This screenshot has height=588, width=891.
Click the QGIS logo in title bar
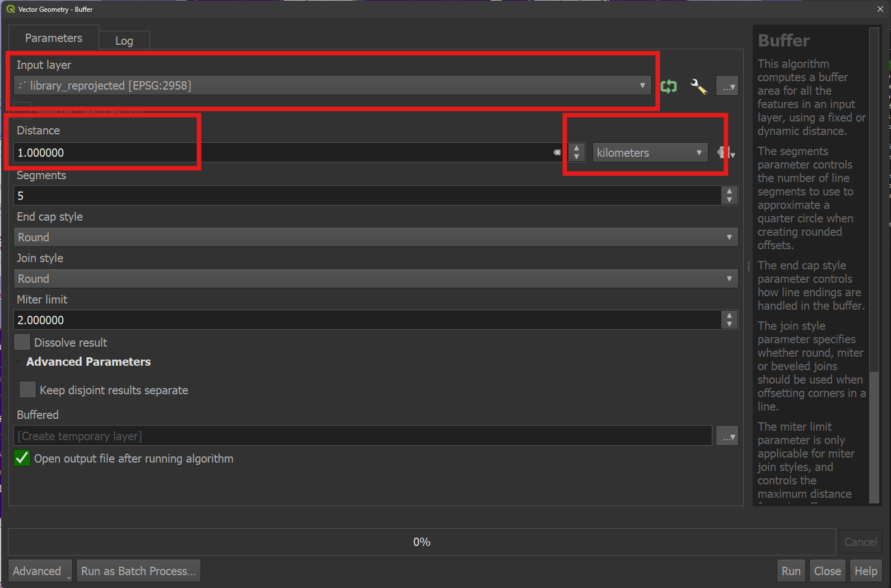tap(10, 9)
